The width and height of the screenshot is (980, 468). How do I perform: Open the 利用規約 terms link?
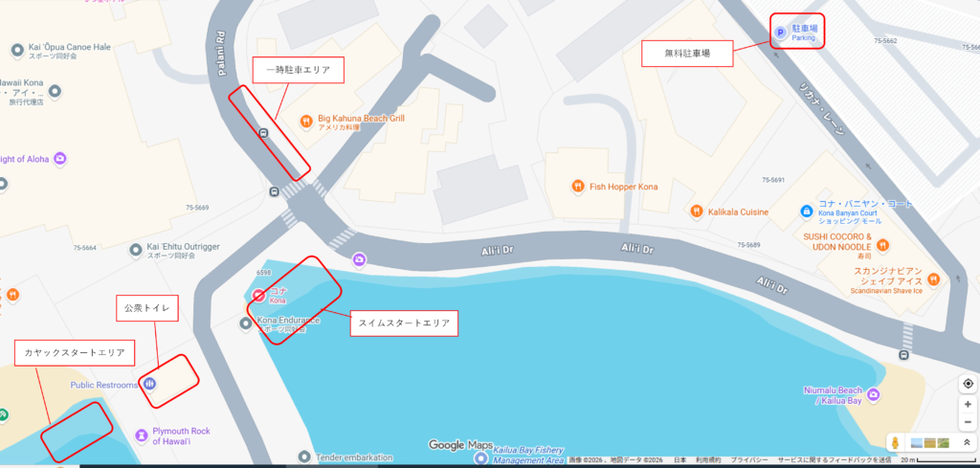tap(708, 460)
